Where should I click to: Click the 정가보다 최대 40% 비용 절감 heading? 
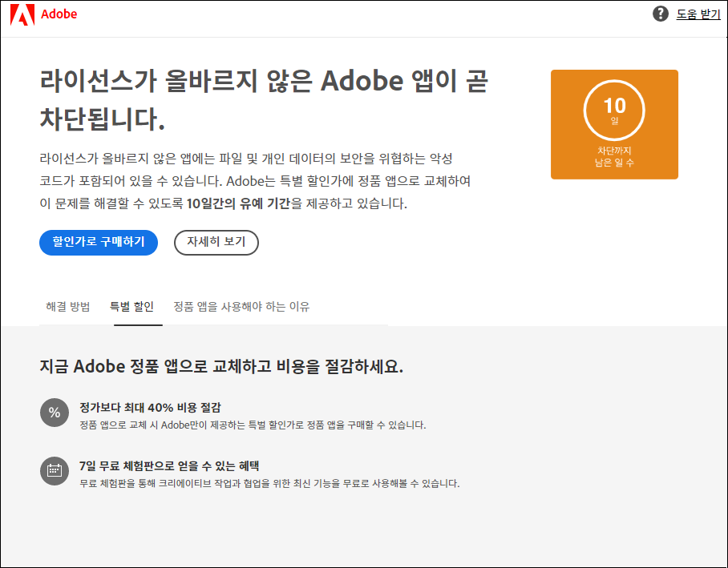coord(150,408)
